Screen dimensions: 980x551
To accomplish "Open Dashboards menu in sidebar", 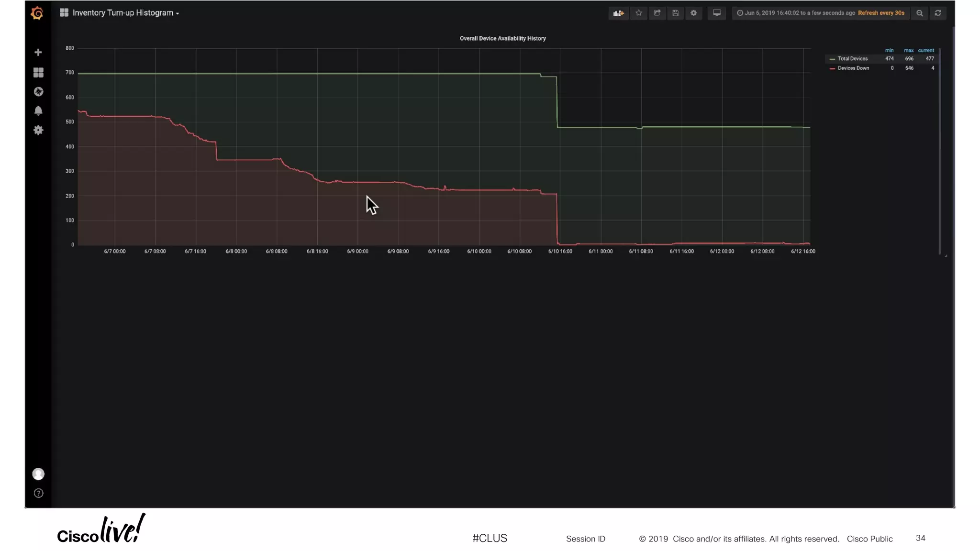I will pyautogui.click(x=38, y=72).
